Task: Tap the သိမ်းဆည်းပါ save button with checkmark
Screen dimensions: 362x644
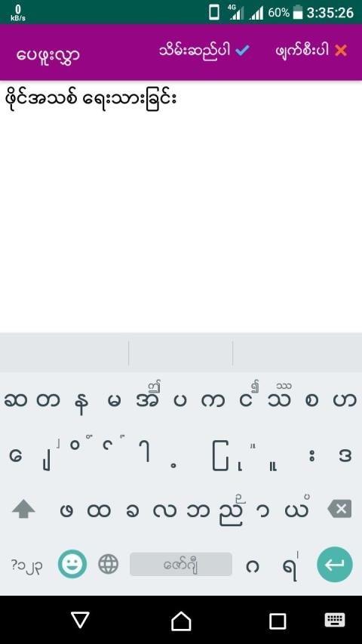Action: pos(204,51)
